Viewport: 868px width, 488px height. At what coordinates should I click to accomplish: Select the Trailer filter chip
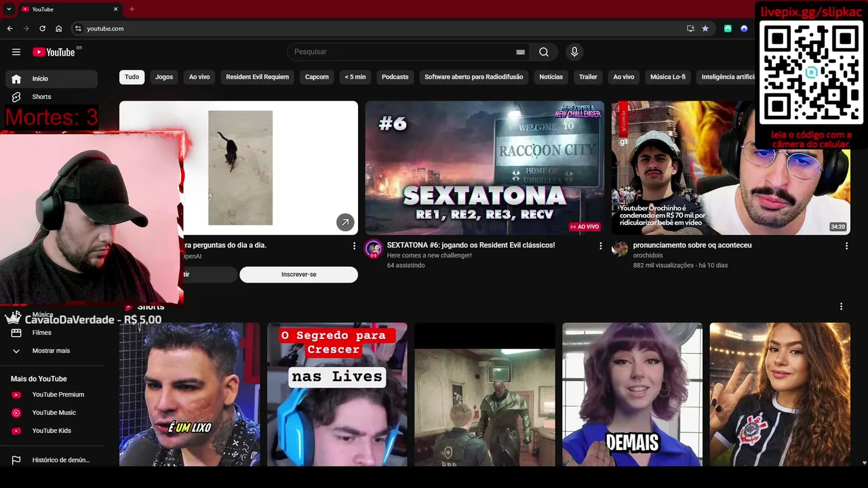588,77
